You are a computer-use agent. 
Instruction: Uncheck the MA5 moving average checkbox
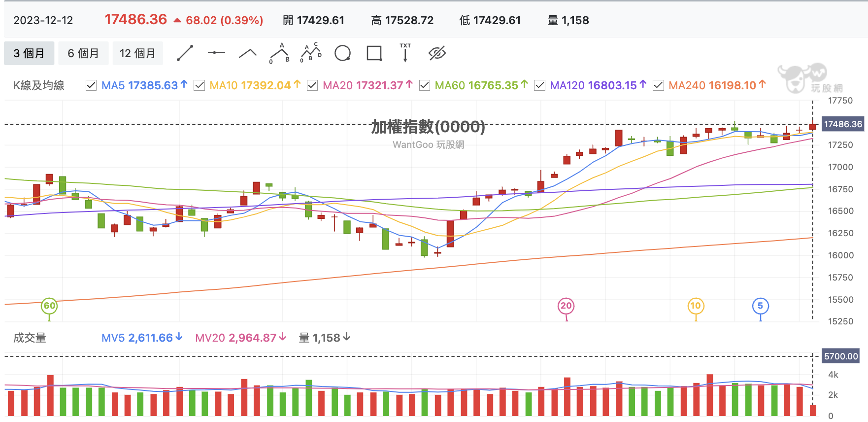coord(91,85)
